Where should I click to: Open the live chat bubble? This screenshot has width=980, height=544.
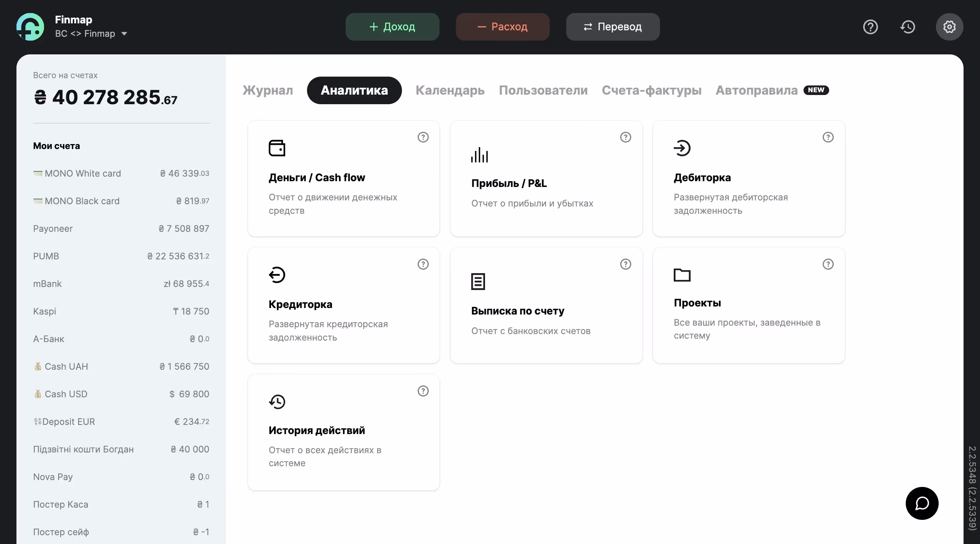tap(922, 503)
